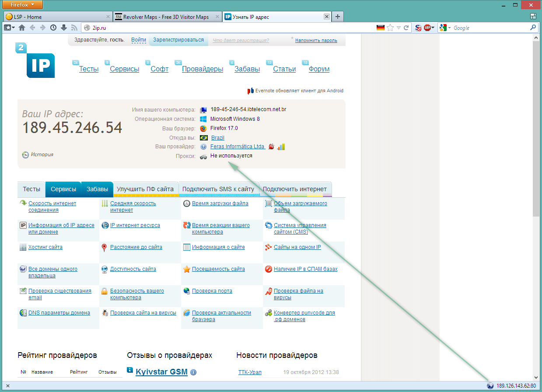The height and width of the screenshot is (392, 542).
Task: Open the Статьи navigation link
Action: 284,69
